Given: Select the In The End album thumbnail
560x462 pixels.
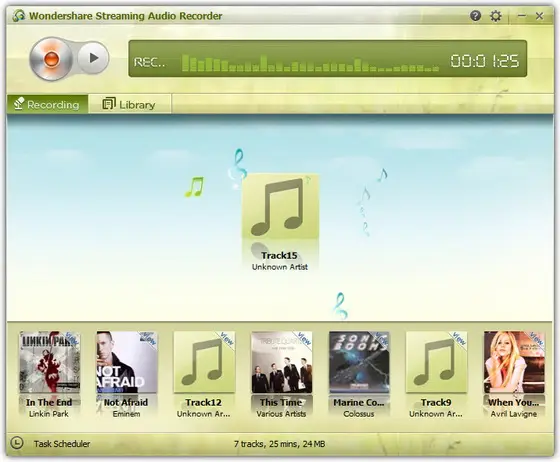Looking at the screenshot, I should click(49, 362).
